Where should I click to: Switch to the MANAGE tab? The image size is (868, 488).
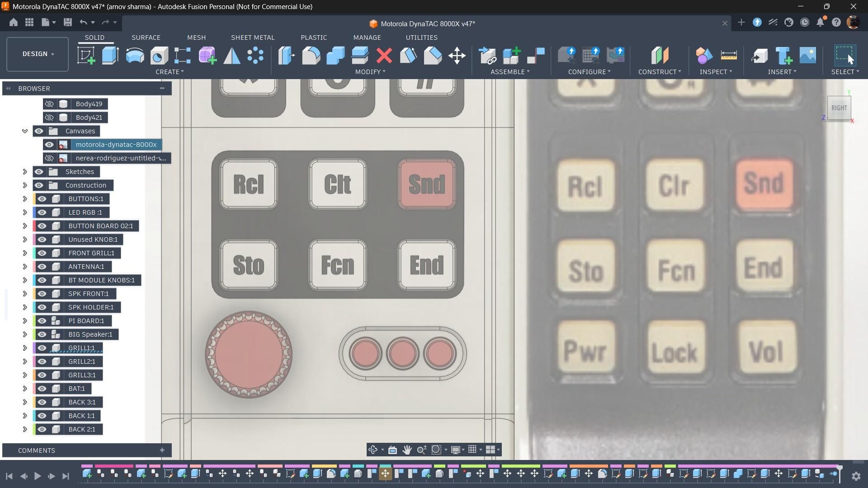point(367,38)
